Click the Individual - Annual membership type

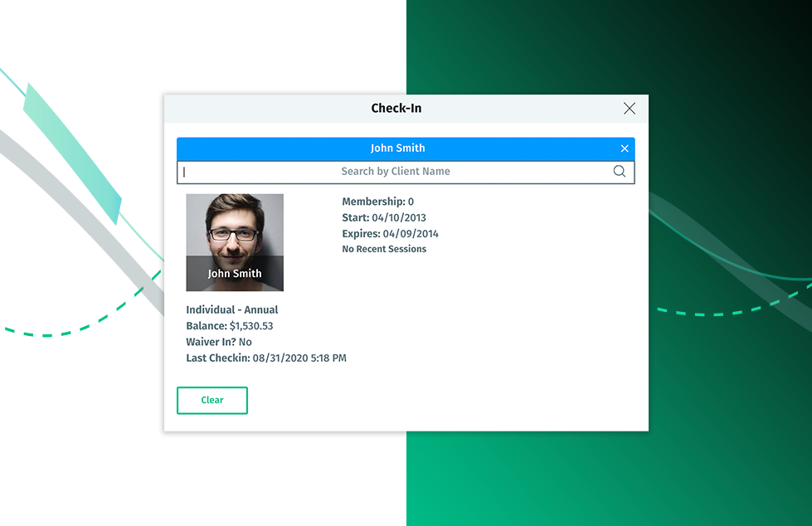232,310
